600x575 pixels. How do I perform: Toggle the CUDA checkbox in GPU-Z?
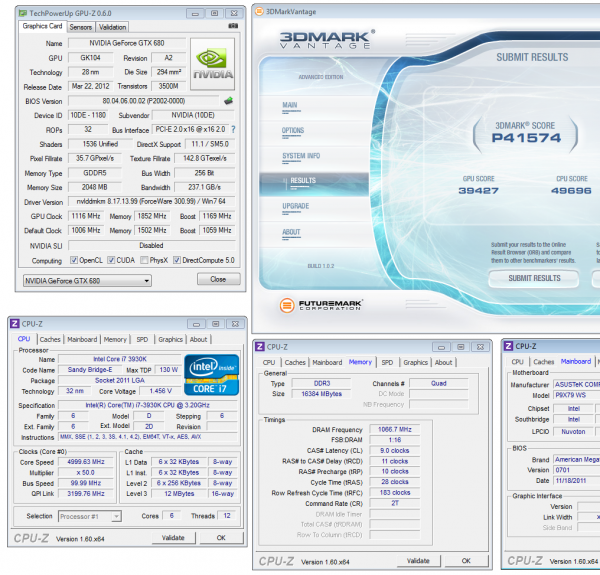point(111,260)
